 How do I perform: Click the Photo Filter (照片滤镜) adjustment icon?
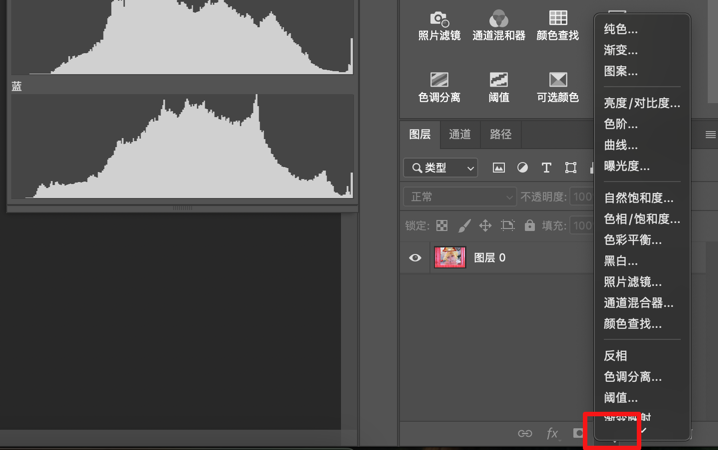click(439, 20)
